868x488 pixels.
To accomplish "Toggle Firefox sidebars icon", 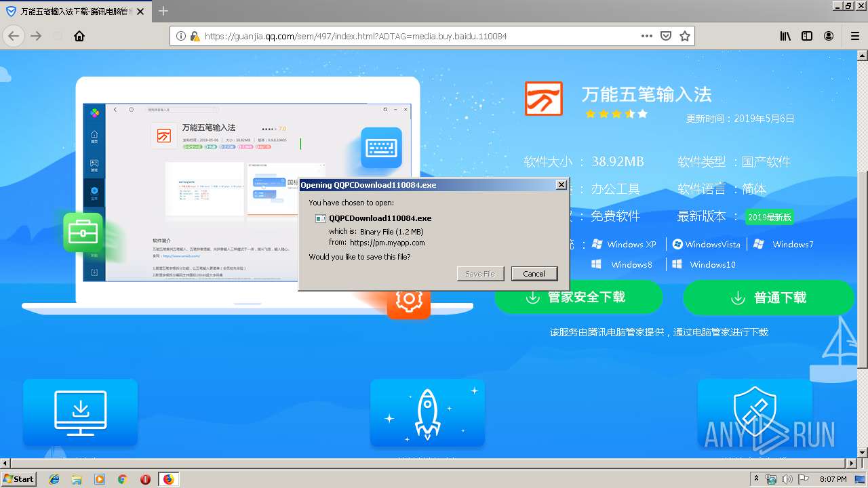I will click(807, 36).
